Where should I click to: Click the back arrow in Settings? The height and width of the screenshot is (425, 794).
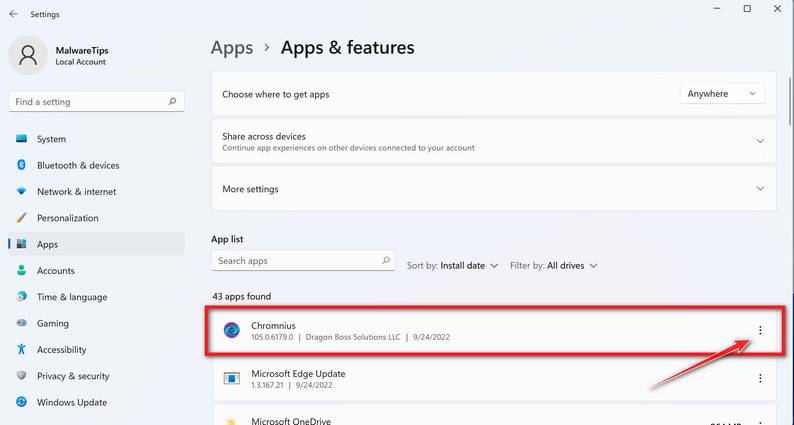click(13, 14)
